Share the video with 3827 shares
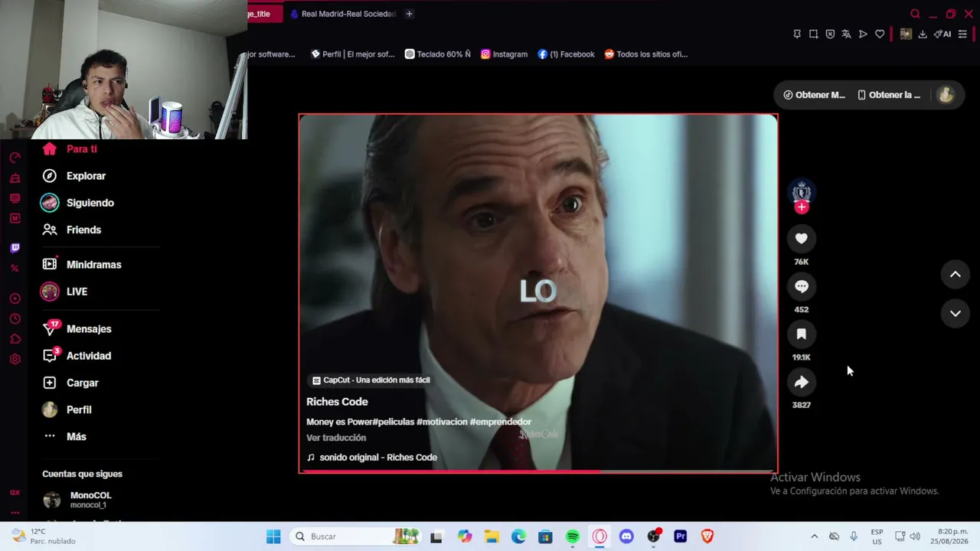Screen dimensions: 980x551 [x=801, y=382]
